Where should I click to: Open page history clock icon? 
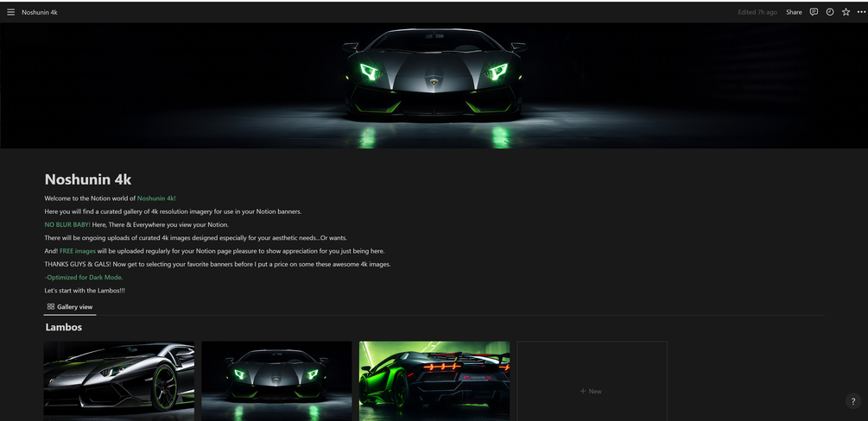829,11
